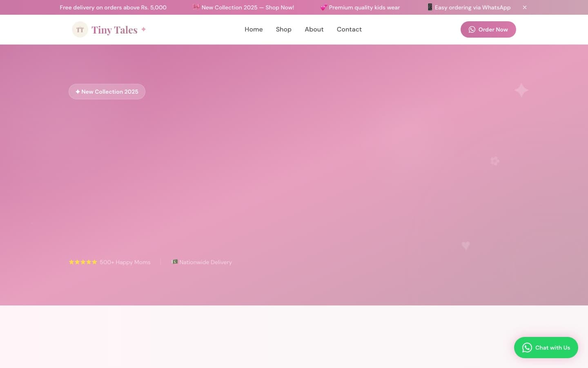Click the sparkle star beside the Tiny Tales logo

[143, 29]
